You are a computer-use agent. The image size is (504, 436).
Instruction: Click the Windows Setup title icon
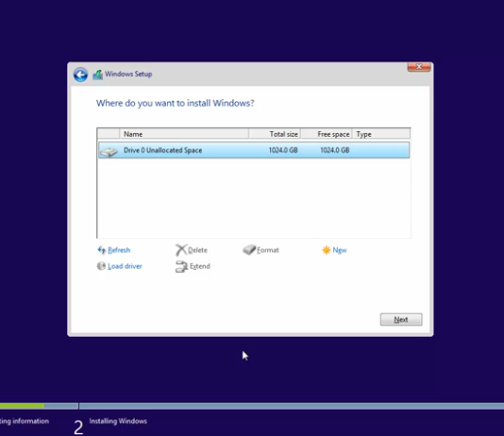(98, 75)
